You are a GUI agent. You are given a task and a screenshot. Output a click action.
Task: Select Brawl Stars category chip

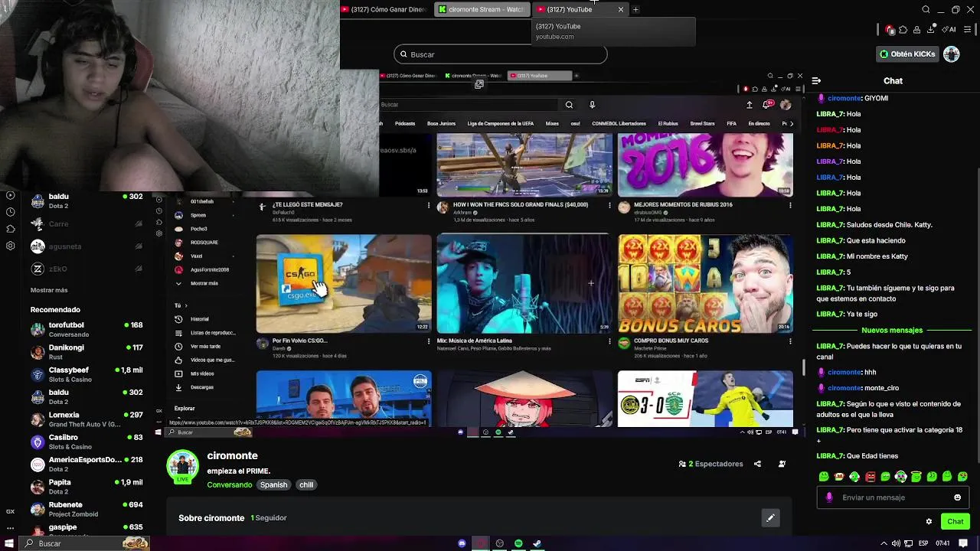[x=702, y=123]
